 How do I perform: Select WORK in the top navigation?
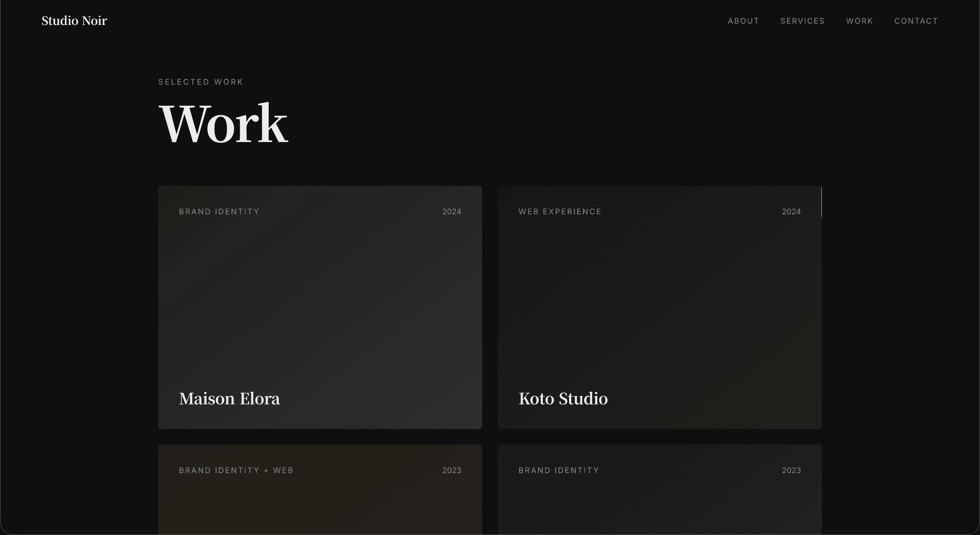(859, 21)
